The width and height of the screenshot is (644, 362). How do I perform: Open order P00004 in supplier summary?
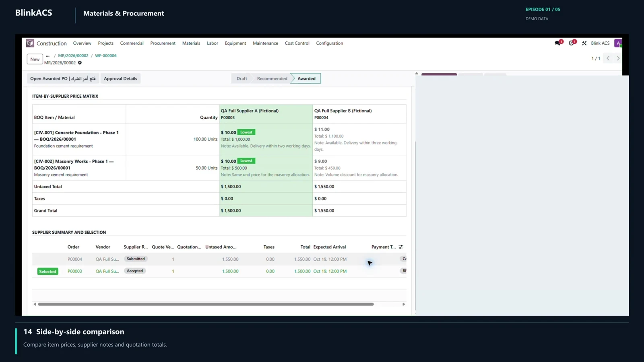(x=75, y=259)
